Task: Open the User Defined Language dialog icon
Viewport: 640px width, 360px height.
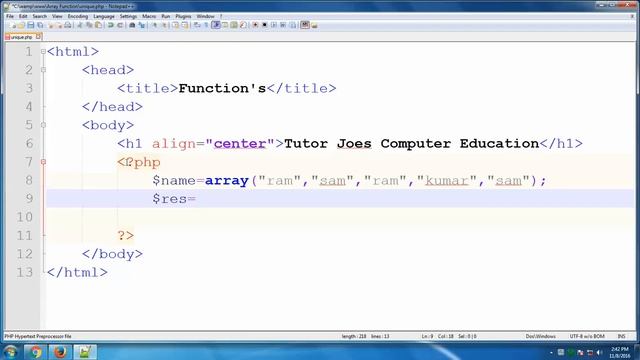Action: tap(225, 25)
